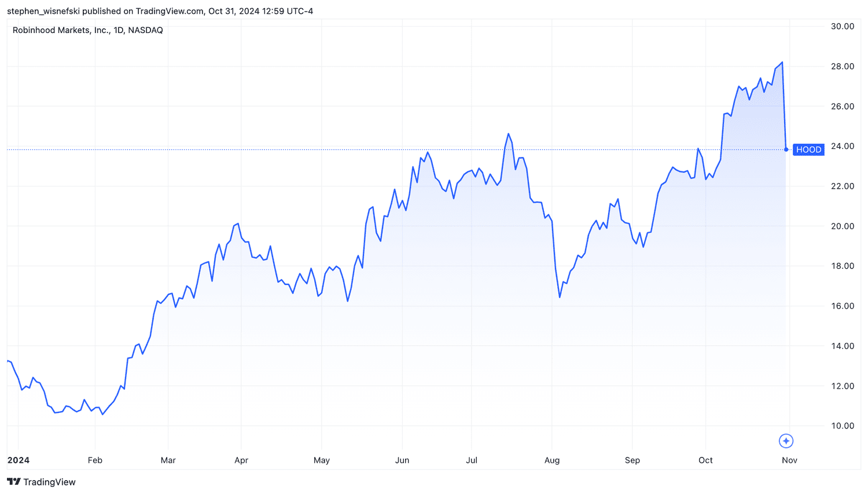Image resolution: width=868 pixels, height=494 pixels.
Task: Click the 20.00 price axis label
Action: click(x=843, y=226)
